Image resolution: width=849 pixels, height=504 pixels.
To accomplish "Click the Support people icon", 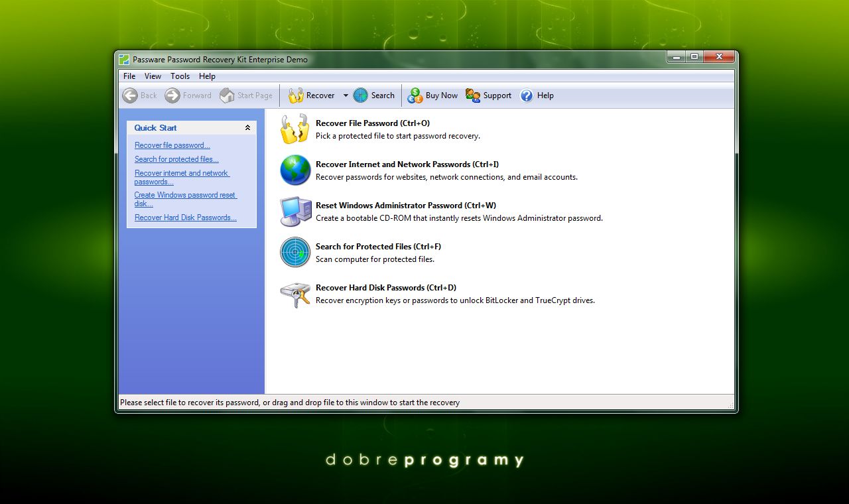I will point(473,95).
